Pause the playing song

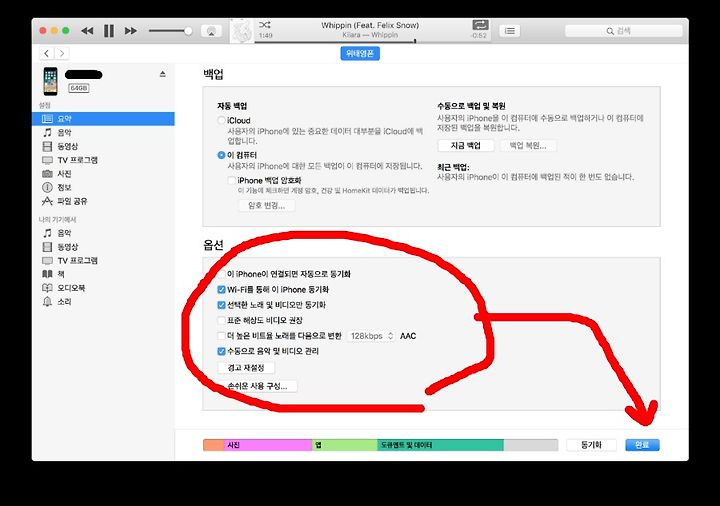109,31
